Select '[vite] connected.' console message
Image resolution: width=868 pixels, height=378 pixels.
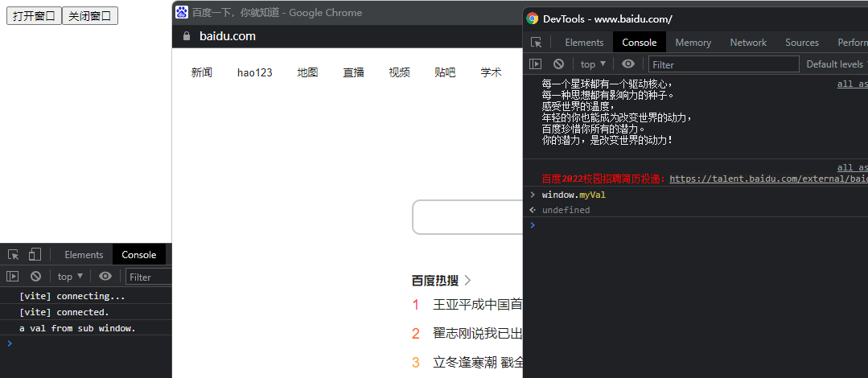click(64, 312)
